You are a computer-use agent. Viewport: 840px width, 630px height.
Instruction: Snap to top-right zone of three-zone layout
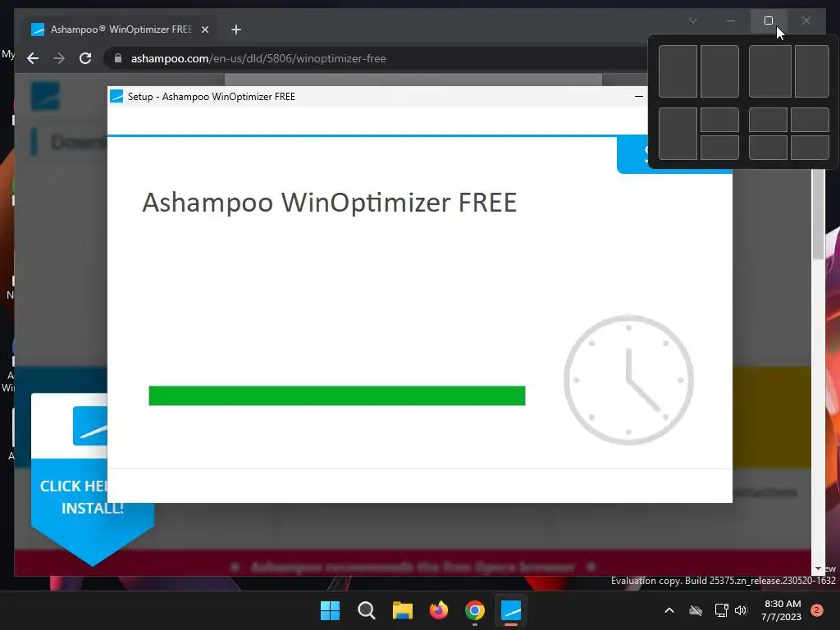pyautogui.click(x=719, y=120)
